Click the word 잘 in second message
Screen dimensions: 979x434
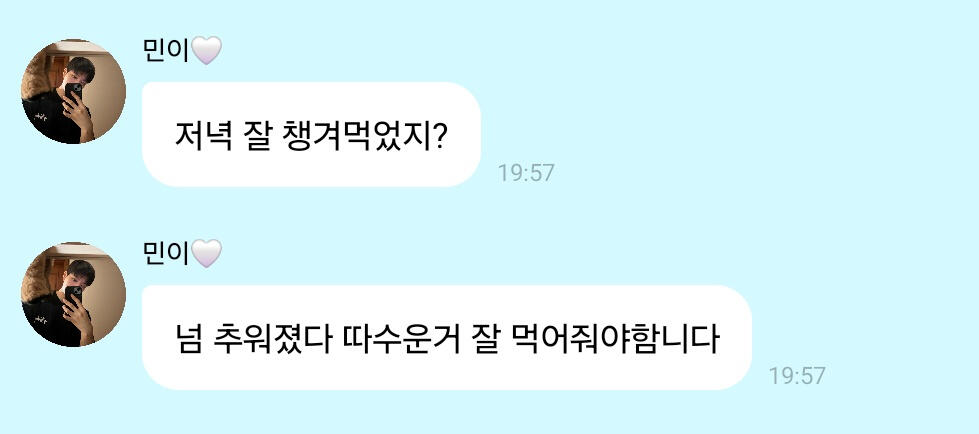click(482, 339)
